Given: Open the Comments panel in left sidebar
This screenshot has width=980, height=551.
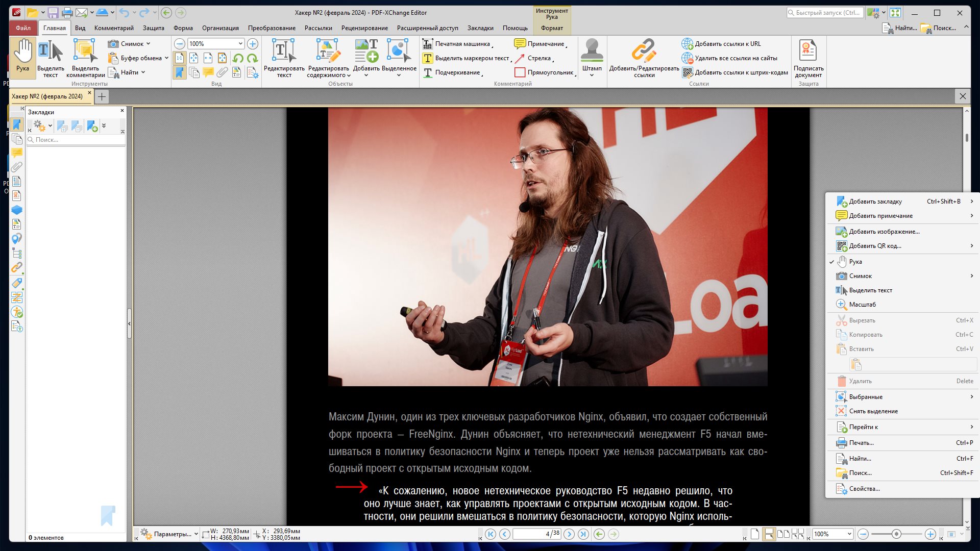Looking at the screenshot, I should 17,153.
